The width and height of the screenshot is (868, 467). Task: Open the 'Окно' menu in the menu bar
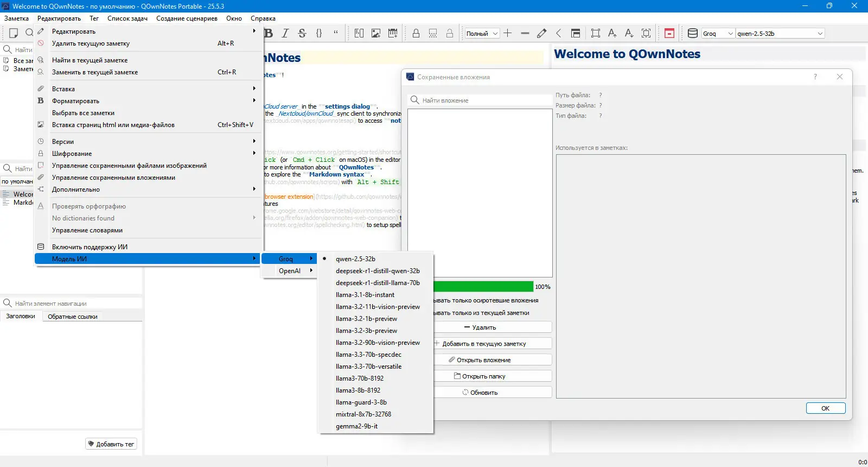[234, 18]
